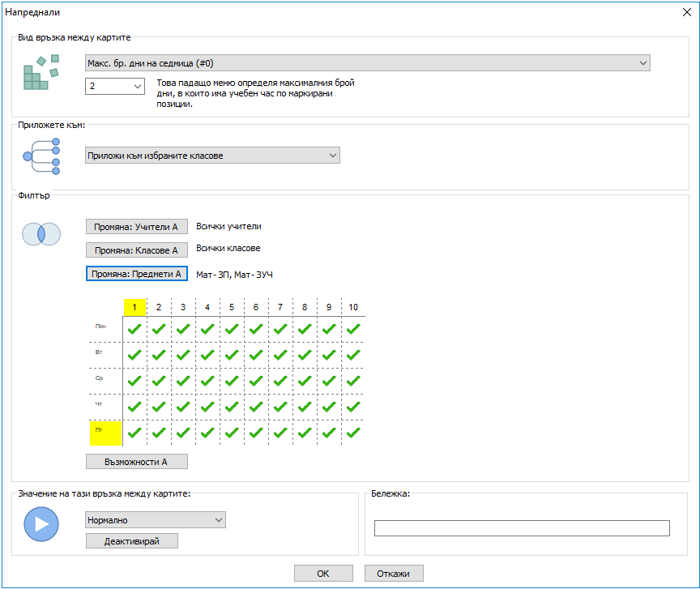Toggle Wednesday period 5 checkmark
The height and width of the screenshot is (589, 700).
[x=232, y=381]
